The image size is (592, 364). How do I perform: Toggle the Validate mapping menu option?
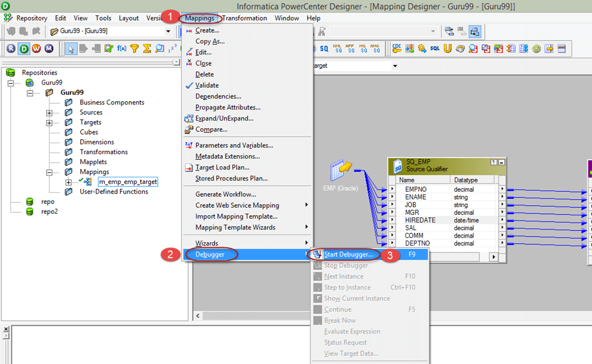click(x=207, y=85)
